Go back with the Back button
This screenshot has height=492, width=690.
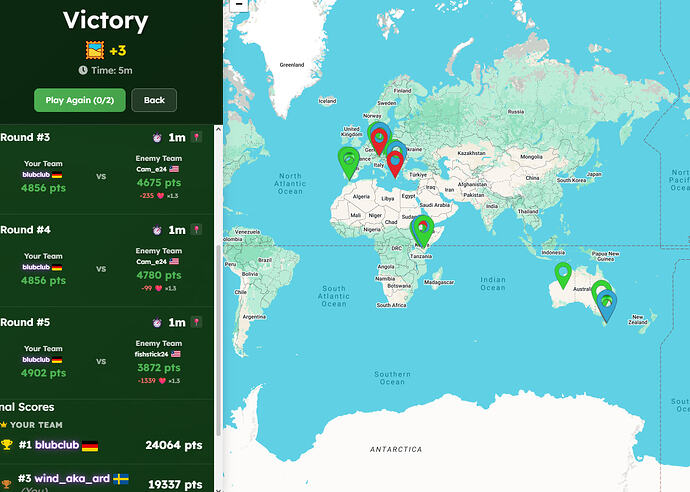154,100
